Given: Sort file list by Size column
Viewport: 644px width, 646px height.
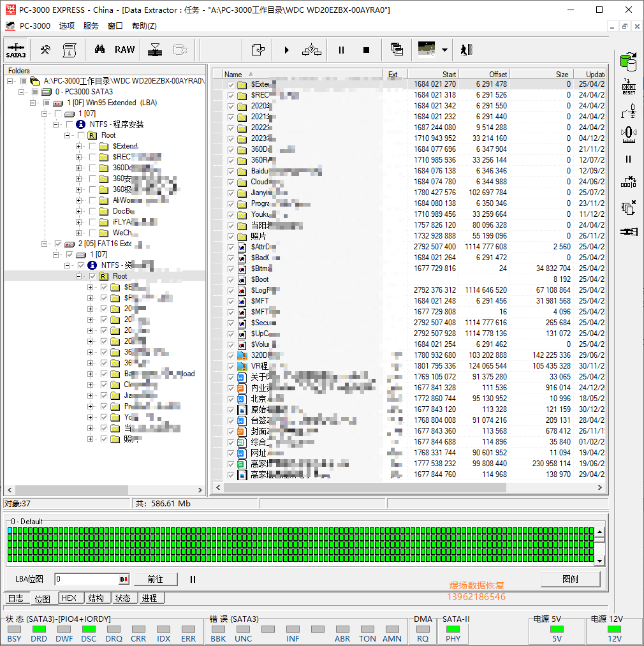Looking at the screenshot, I should [x=541, y=74].
